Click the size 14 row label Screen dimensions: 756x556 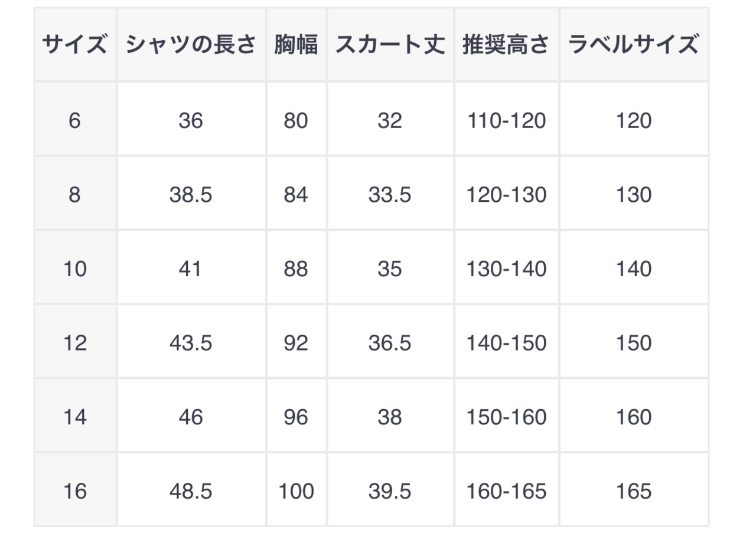tap(75, 417)
